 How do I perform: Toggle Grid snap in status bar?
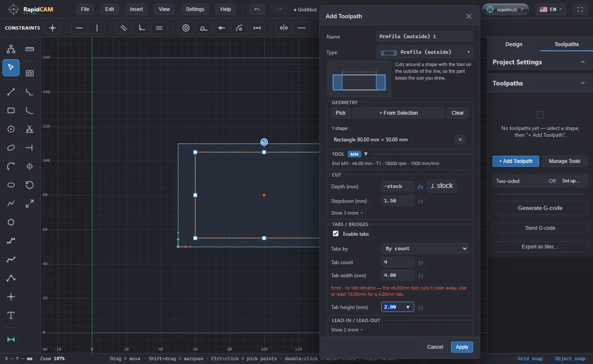pos(530,358)
